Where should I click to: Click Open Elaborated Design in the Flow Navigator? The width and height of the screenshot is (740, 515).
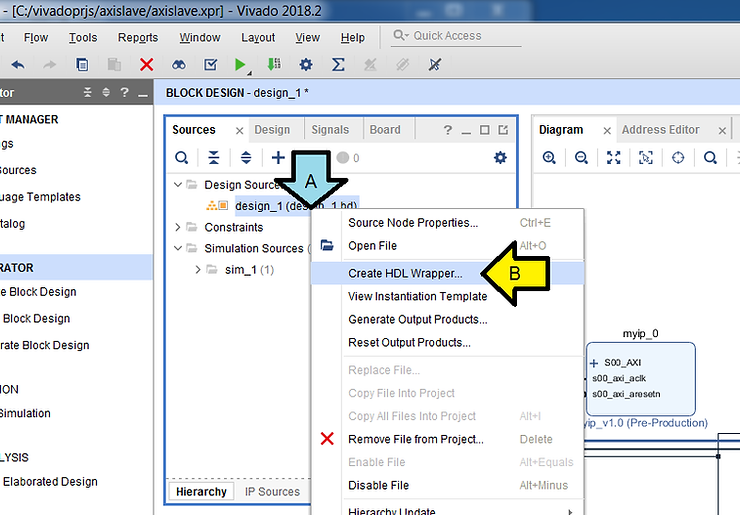(49, 482)
